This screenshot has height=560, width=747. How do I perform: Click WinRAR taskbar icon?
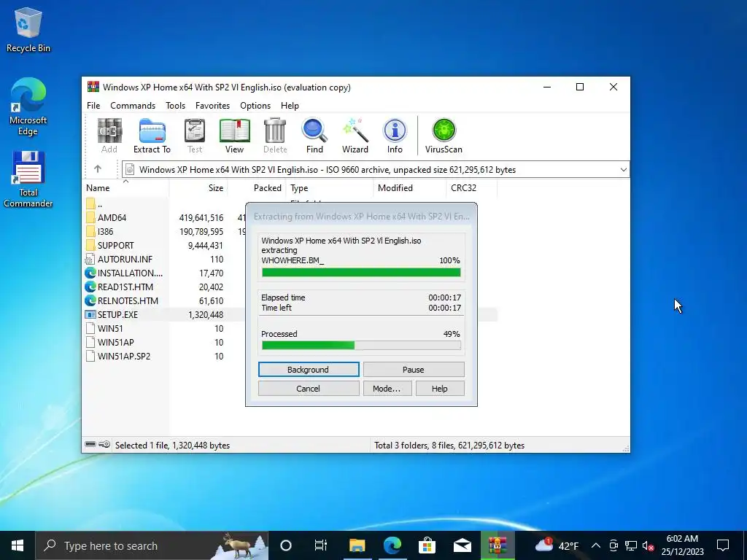tap(498, 545)
